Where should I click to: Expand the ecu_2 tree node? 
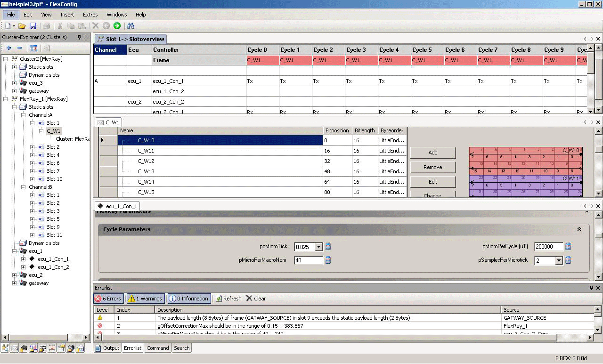click(15, 275)
